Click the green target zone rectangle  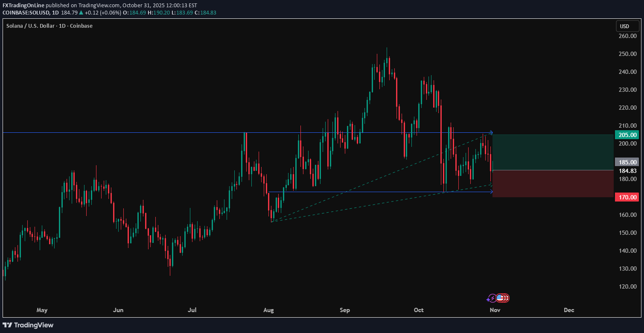[553, 152]
